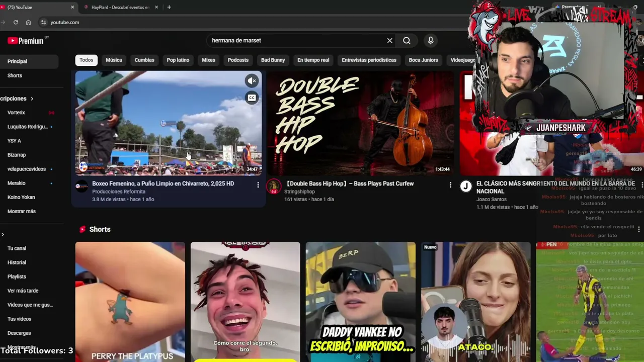Open the Koino Yokan channel
This screenshot has height=362, width=644.
coord(21,197)
